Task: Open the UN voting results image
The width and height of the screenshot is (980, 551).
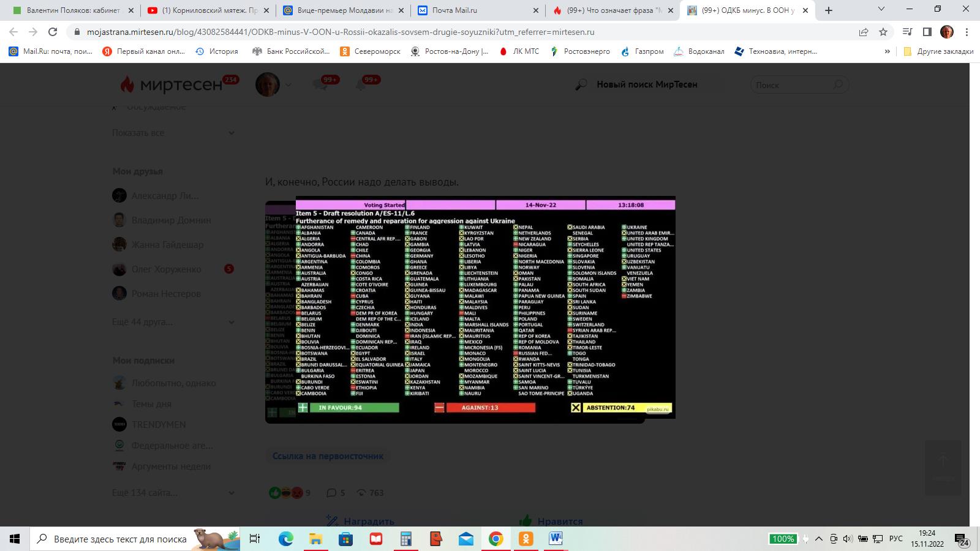Action: click(x=485, y=307)
